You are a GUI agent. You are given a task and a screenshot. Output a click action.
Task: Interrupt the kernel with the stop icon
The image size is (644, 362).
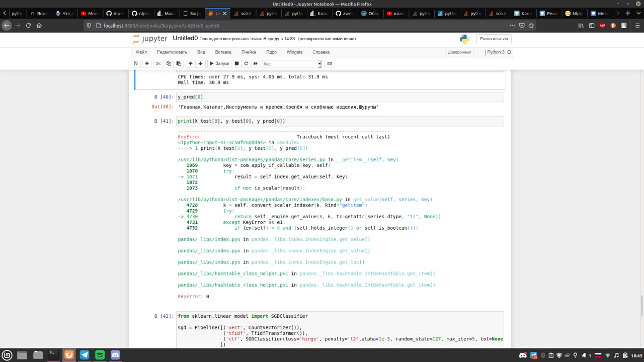point(236,64)
